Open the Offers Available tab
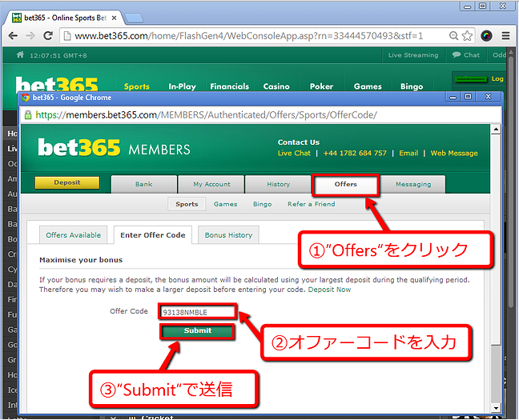Viewport: 519px width, 420px height. point(73,235)
